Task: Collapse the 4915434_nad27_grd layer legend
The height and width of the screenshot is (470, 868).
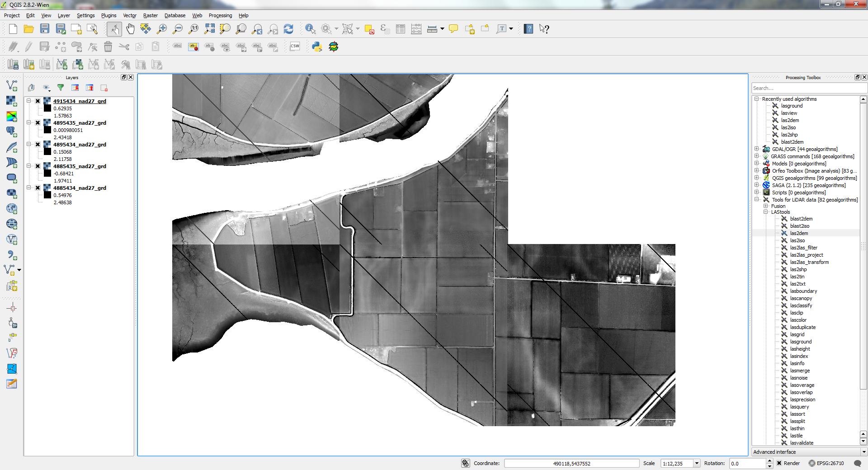Action: pyautogui.click(x=29, y=101)
